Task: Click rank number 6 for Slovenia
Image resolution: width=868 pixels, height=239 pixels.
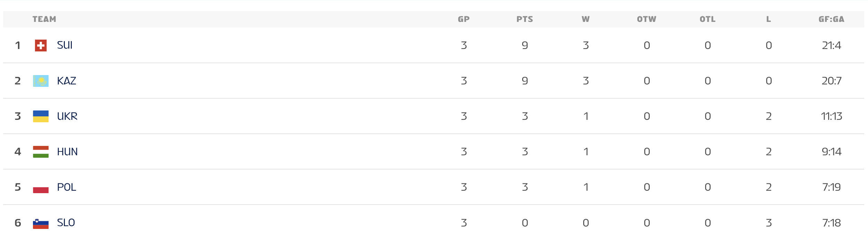Action: [x=18, y=223]
